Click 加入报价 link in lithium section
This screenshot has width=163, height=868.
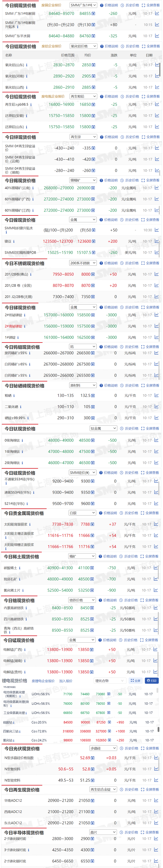[65, 681]
